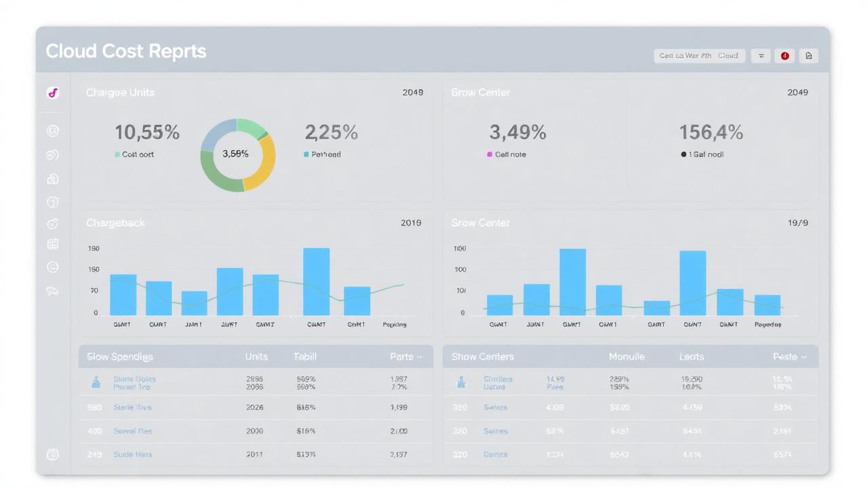Click the Suide Mers row link

click(x=133, y=454)
